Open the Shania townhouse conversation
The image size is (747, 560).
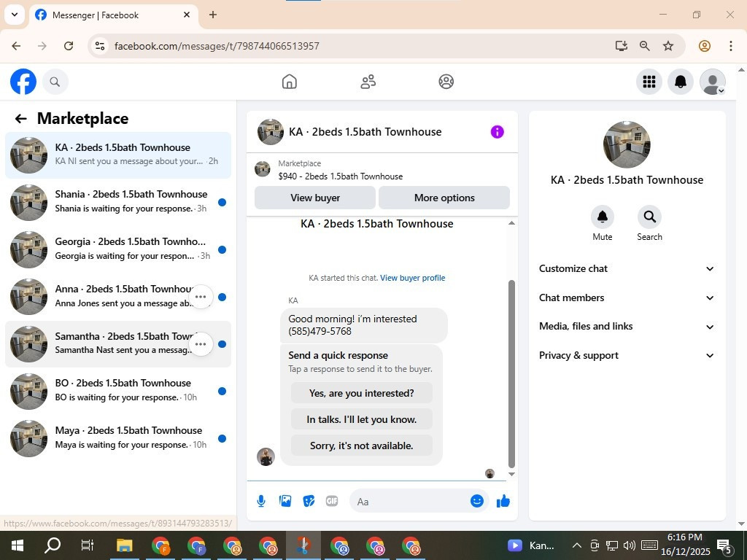pos(118,203)
